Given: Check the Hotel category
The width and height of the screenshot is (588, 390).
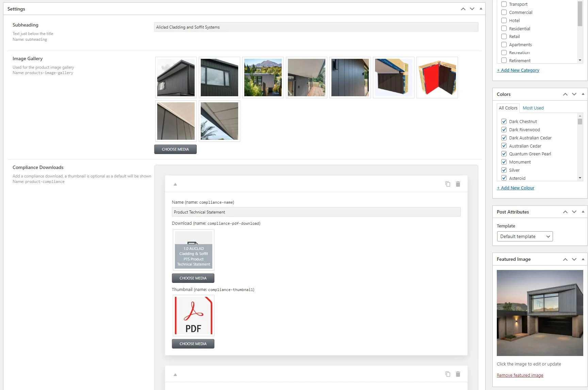Looking at the screenshot, I should pos(504,20).
